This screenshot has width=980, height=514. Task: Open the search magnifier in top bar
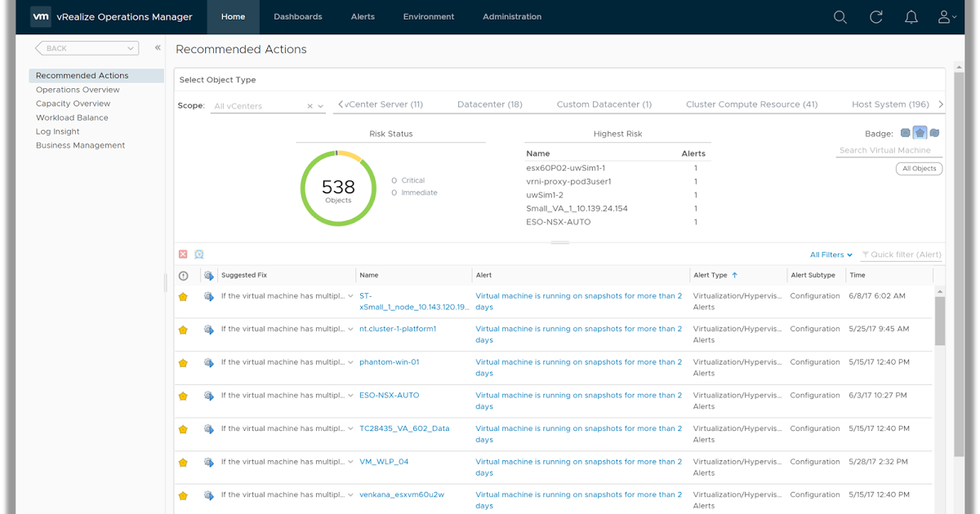pyautogui.click(x=840, y=17)
